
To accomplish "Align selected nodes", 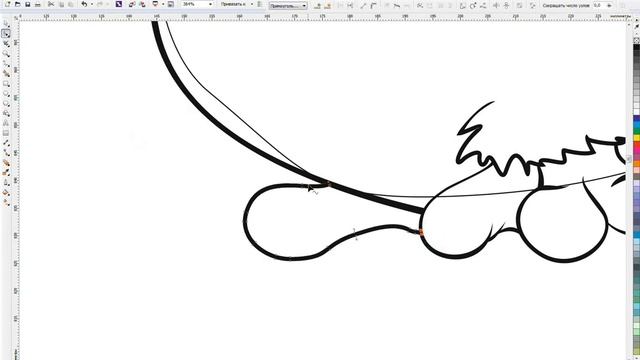I will 483,6.
